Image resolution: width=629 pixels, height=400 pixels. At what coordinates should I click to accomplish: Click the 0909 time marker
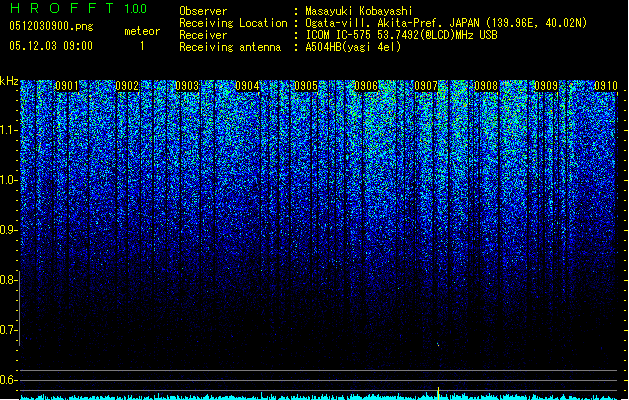point(546,86)
